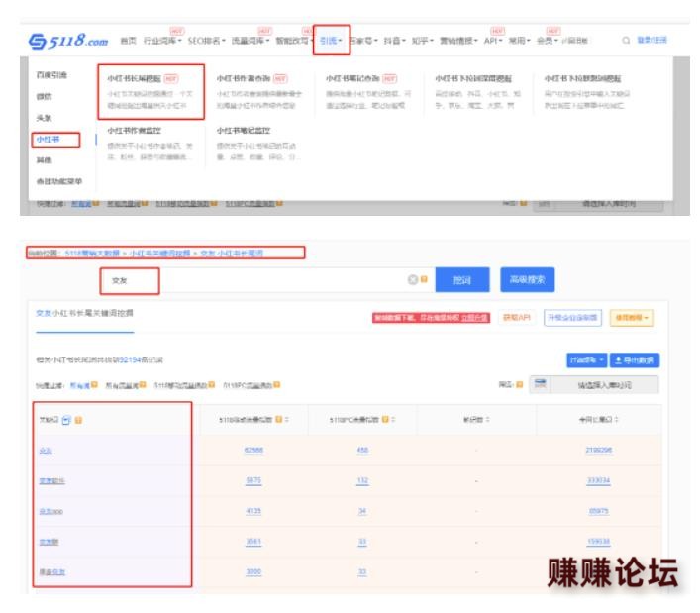This screenshot has height=613, width=700.
Task: Click the upgrade membership outlined button
Action: coord(572,318)
